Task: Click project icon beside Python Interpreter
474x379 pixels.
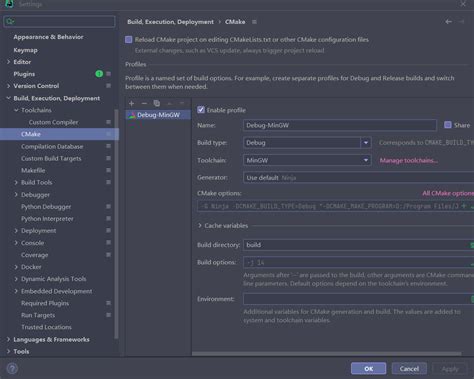Action: pos(109,219)
